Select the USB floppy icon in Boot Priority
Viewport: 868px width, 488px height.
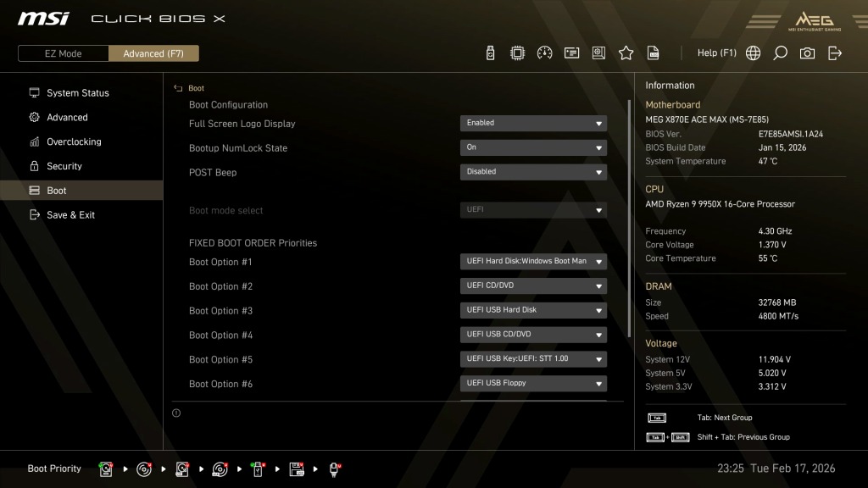[x=296, y=469]
